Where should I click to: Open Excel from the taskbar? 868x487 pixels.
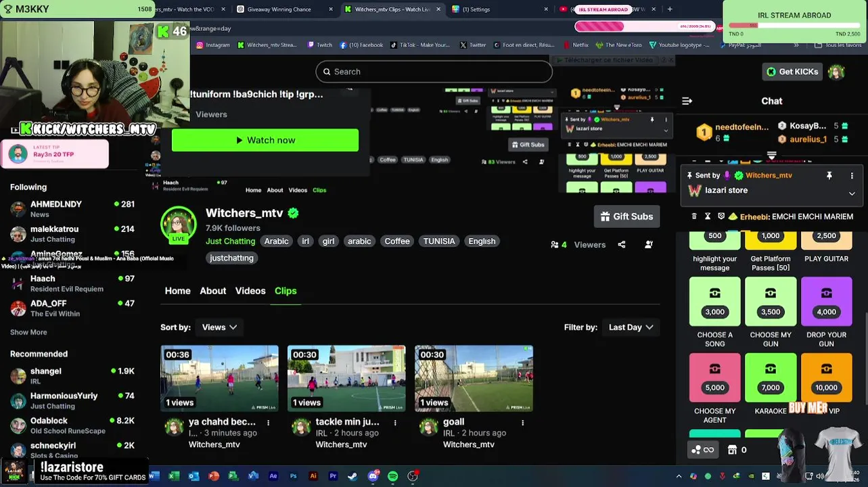point(173,476)
